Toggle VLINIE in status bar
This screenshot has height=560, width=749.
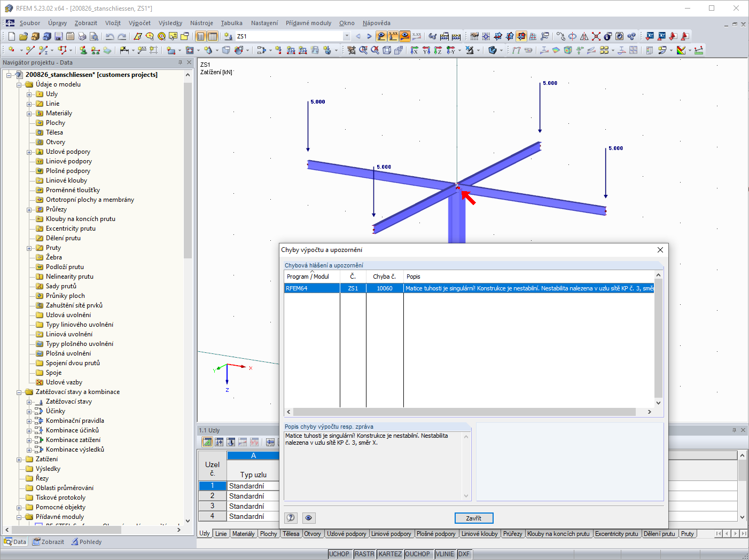click(444, 554)
